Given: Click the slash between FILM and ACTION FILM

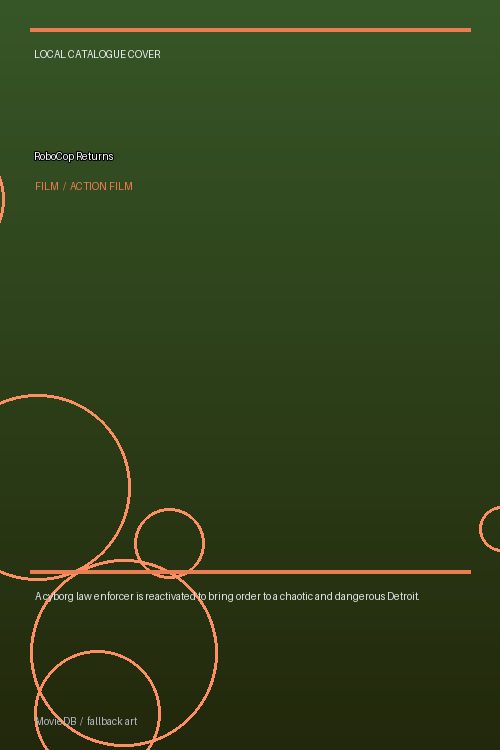Looking at the screenshot, I should (64, 187).
